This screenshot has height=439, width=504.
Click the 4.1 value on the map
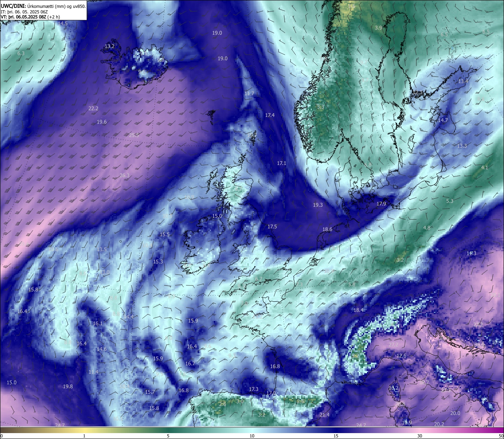484,167
